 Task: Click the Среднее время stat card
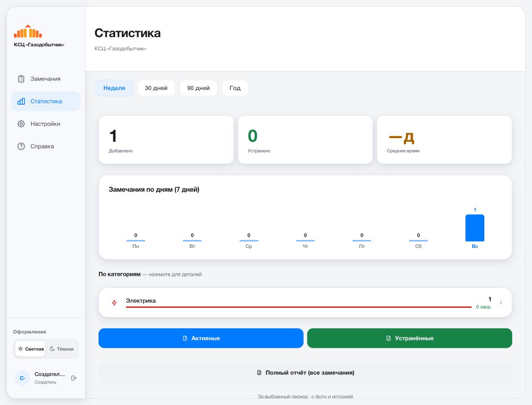[444, 139]
